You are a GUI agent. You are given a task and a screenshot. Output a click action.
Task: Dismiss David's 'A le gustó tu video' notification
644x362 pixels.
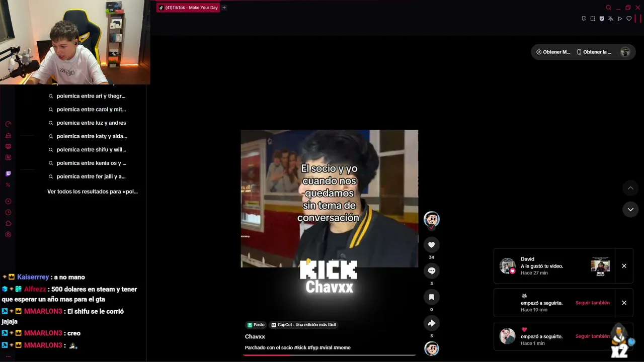pyautogui.click(x=624, y=266)
